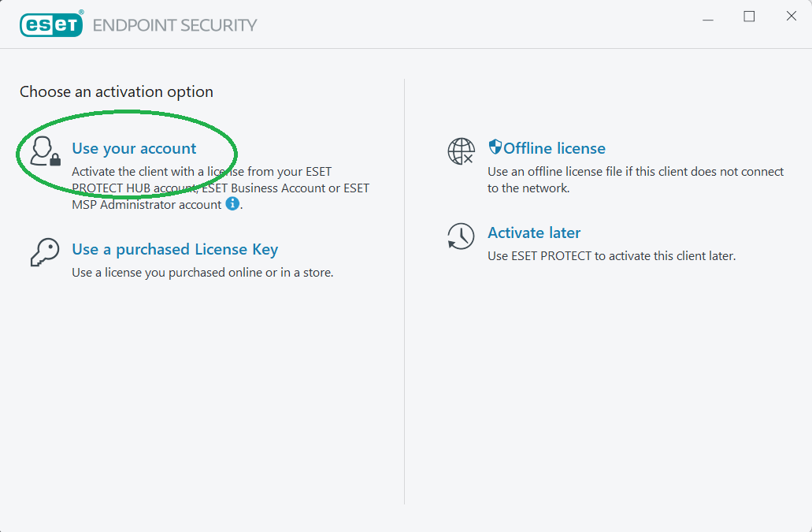Viewport: 812px width, 532px height.
Task: Click the key icon for License Key
Action: pyautogui.click(x=45, y=251)
